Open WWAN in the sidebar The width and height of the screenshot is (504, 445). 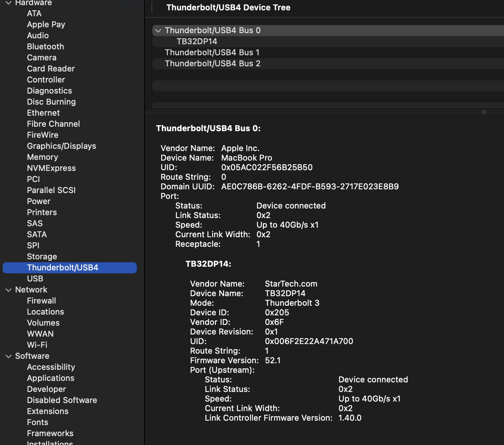pyautogui.click(x=41, y=334)
